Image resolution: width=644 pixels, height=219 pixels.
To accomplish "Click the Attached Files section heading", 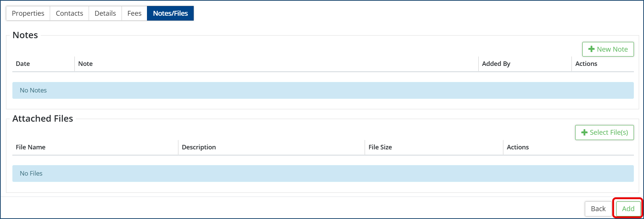I will [x=43, y=119].
